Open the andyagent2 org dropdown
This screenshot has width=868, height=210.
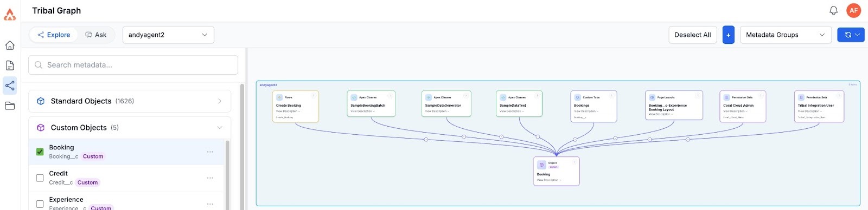tap(168, 35)
